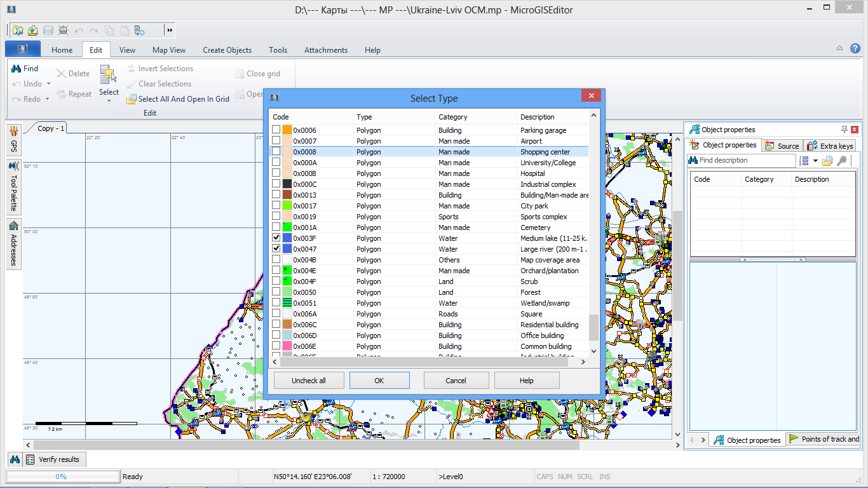Switch to the Map View ribbon tab
This screenshot has width=868, height=488.
[x=169, y=50]
